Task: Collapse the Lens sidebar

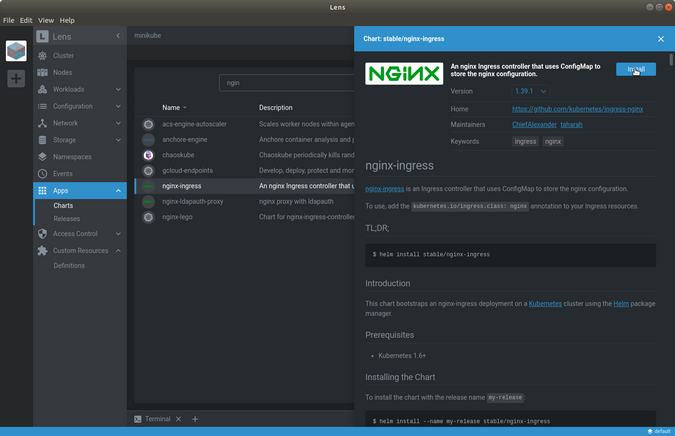Action: (x=118, y=37)
